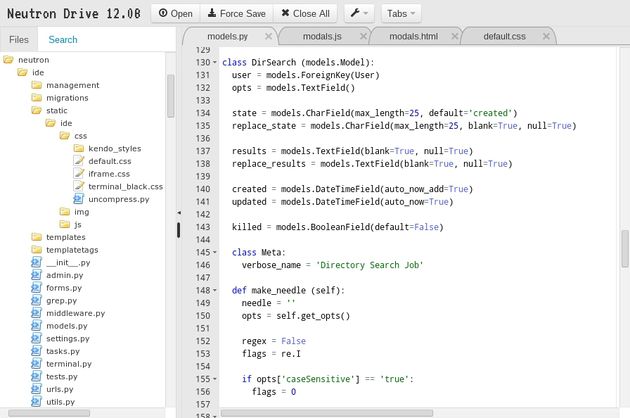
Task: Close the models.py tab
Action: [268, 36]
